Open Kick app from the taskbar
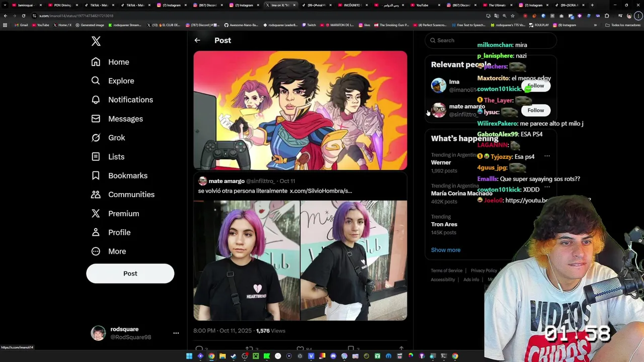The height and width of the screenshot is (362, 644). [267, 356]
